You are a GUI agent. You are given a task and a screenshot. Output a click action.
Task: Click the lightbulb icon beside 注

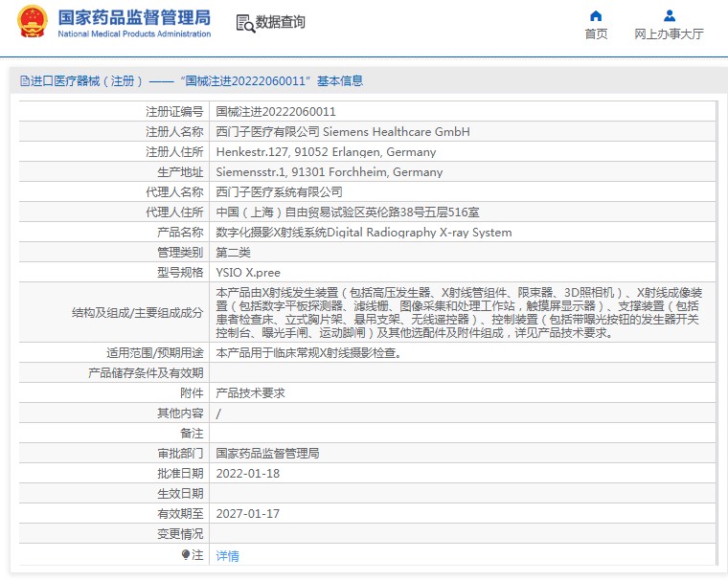tap(186, 554)
